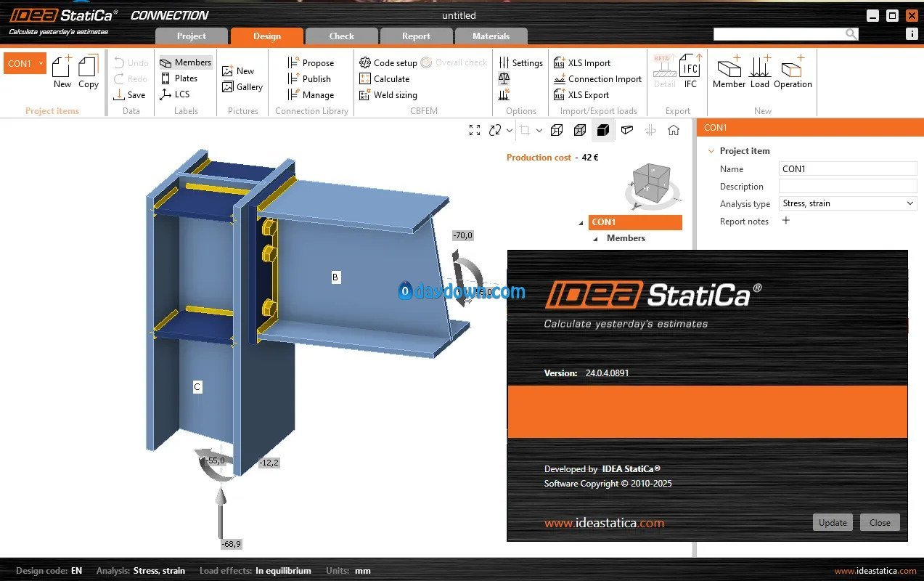The image size is (924, 581).
Task: Click the Name input field
Action: click(848, 168)
